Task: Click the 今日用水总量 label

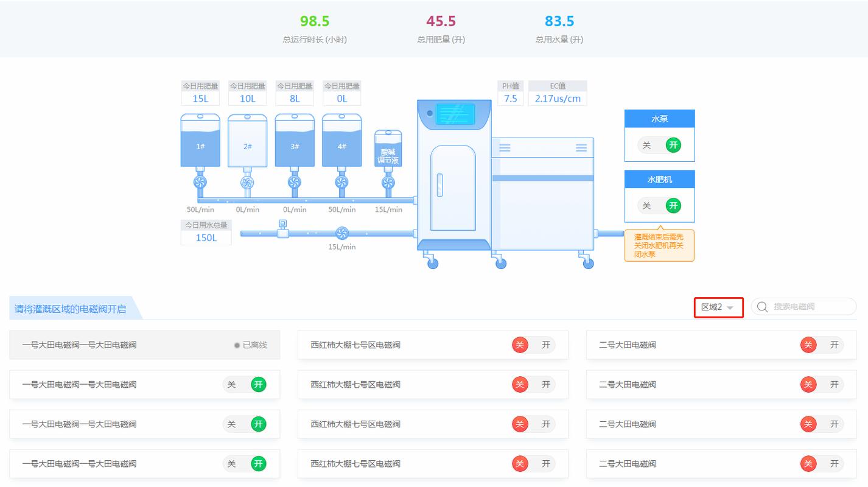Action: coord(206,225)
